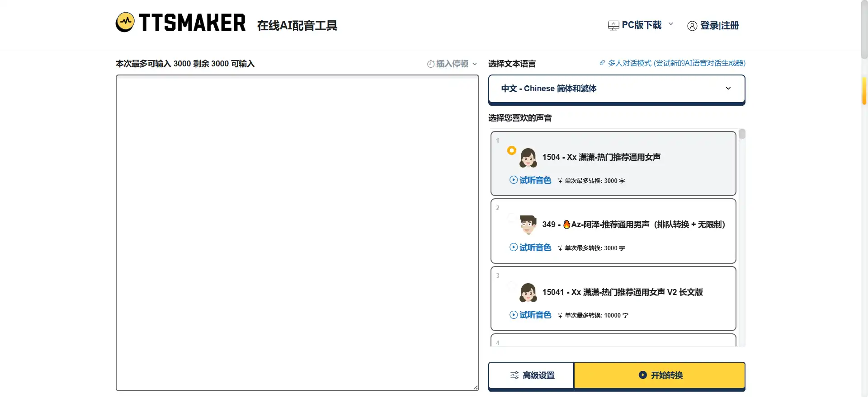
Task: Click the 本次最多可输入 3000 counter text
Action: [x=185, y=64]
